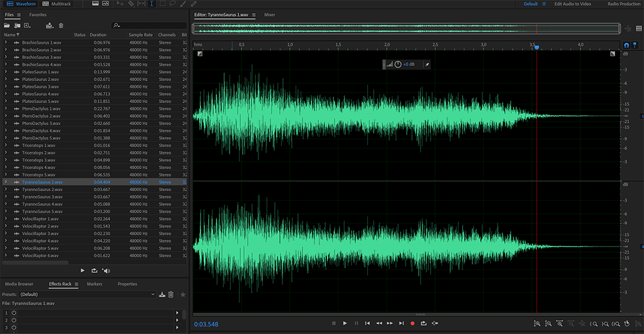
Task: Select the Lasso Selection tool
Action: [172, 4]
